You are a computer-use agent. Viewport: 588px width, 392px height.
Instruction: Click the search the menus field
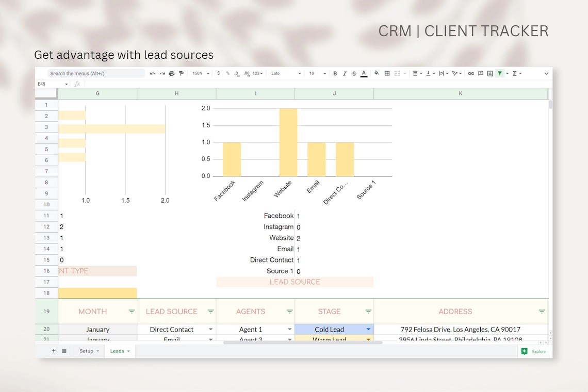(95, 73)
